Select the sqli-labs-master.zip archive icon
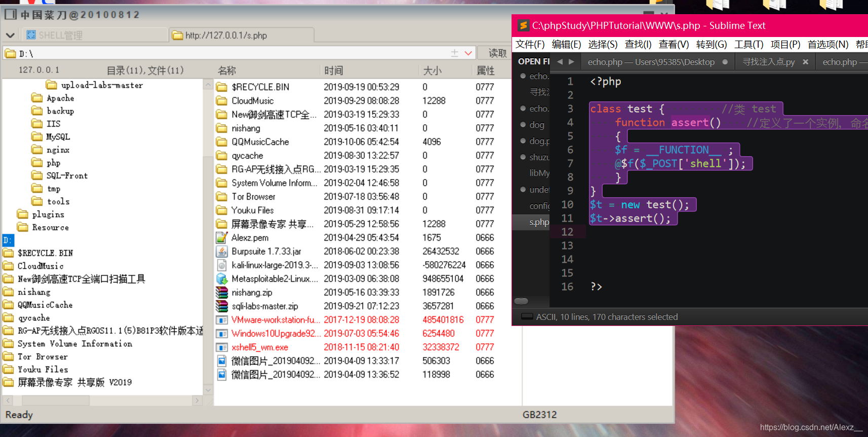The image size is (868, 437). (221, 306)
